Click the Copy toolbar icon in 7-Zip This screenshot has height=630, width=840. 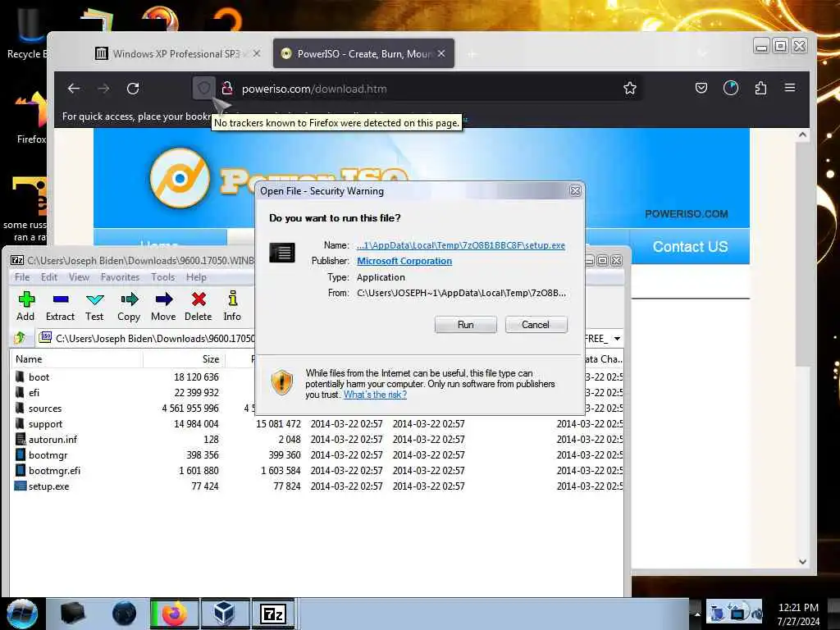pos(129,307)
